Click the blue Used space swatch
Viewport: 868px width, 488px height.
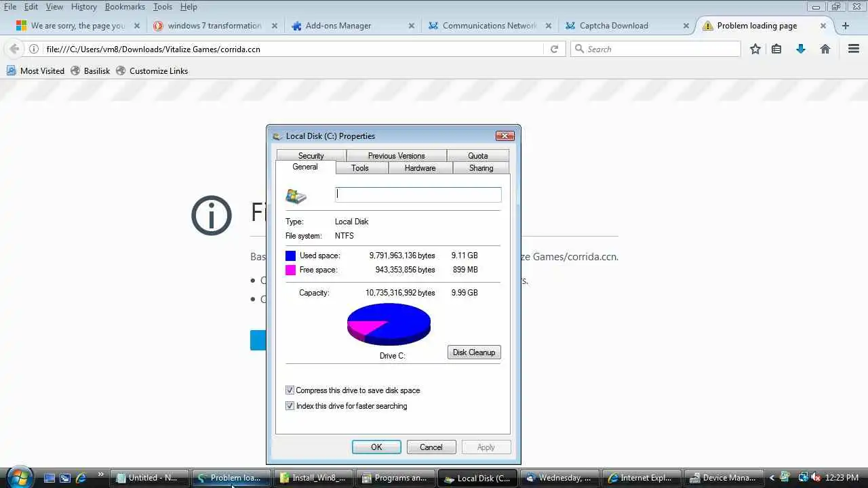pyautogui.click(x=290, y=256)
